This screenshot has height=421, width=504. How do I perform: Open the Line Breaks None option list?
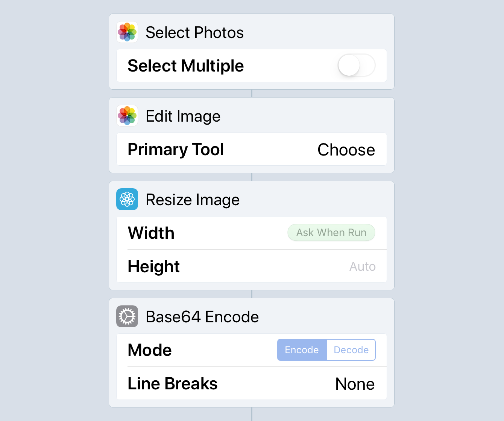(x=355, y=384)
